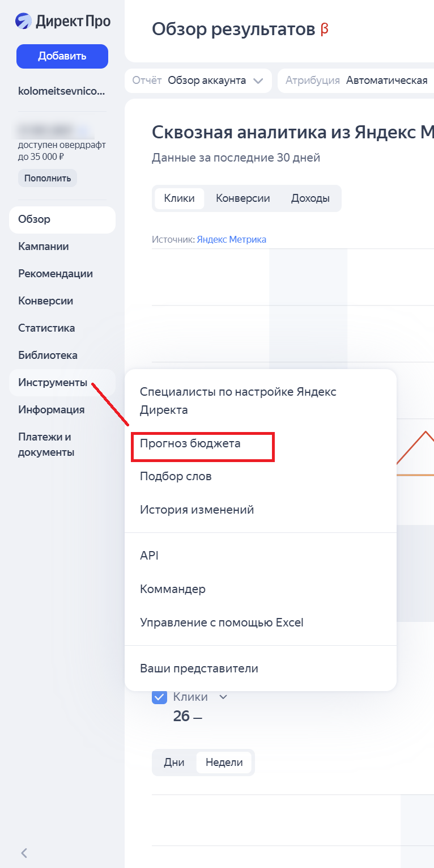Image resolution: width=434 pixels, height=868 pixels.
Task: Toggle the Клики metric checkbox
Action: tap(159, 697)
